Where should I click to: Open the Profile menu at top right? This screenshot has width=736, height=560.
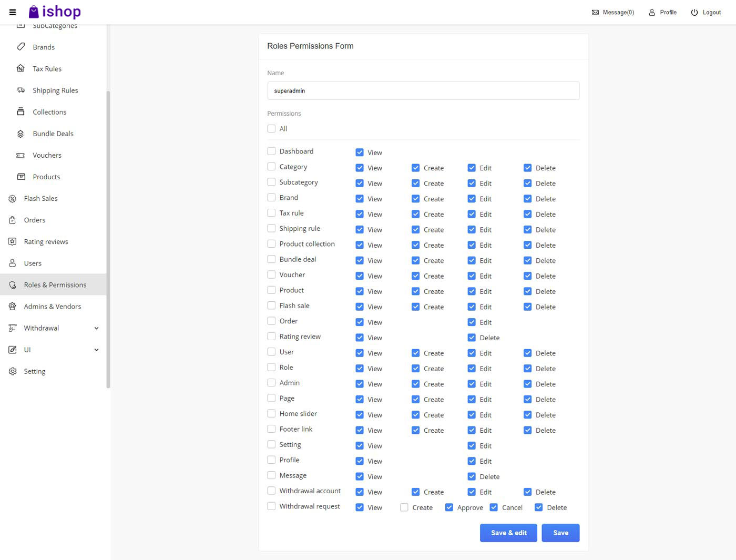662,12
